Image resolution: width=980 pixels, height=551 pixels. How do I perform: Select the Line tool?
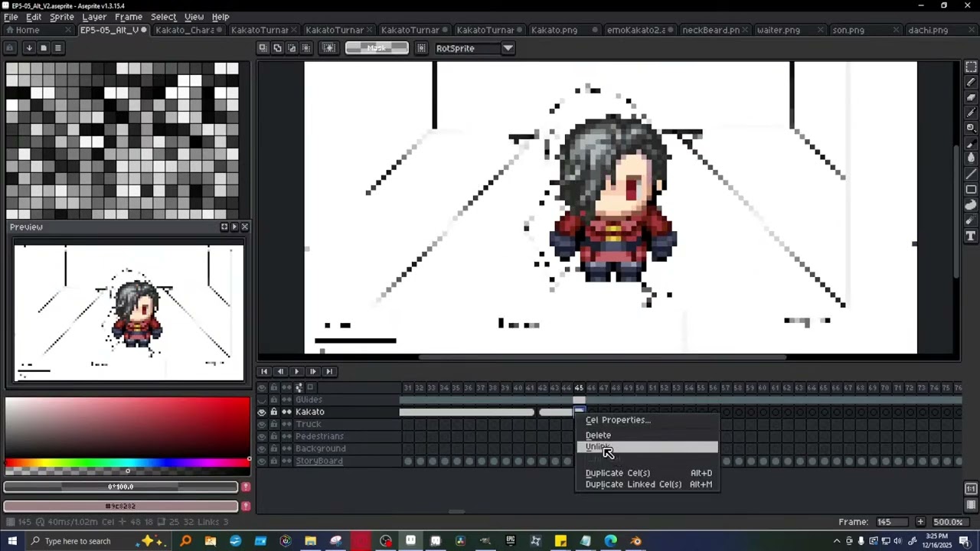point(971,174)
